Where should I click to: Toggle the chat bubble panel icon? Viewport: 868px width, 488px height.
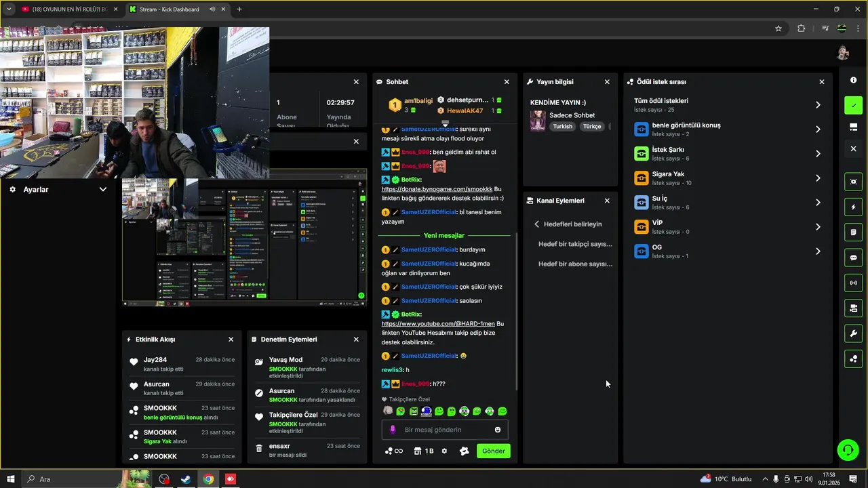coord(853,258)
